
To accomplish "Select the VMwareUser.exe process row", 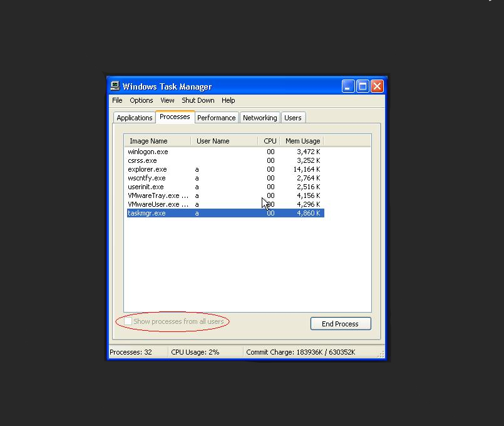I will pos(225,204).
